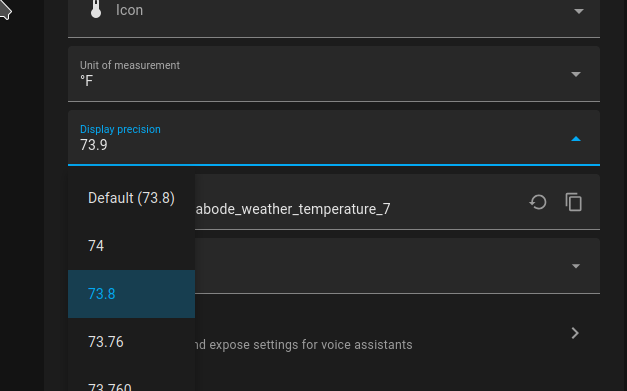Select highlighted 73.8 precision option
This screenshot has width=627, height=391.
click(132, 294)
